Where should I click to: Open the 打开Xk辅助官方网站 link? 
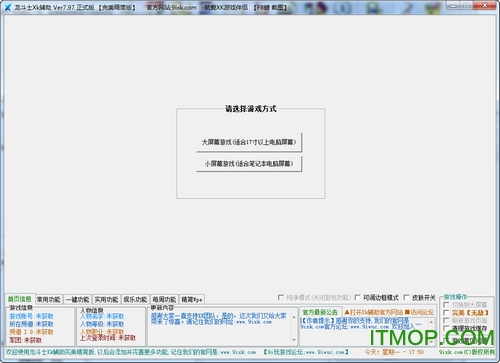coord(374,312)
